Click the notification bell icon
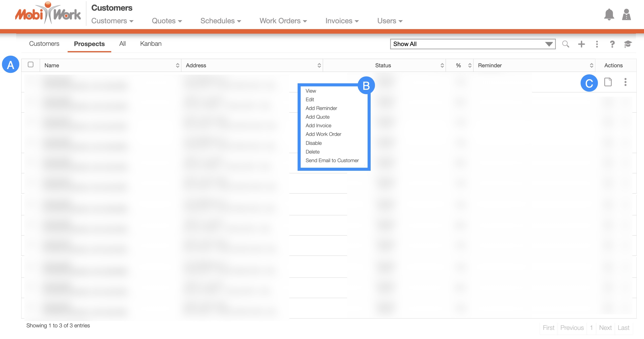The width and height of the screenshot is (644, 339). point(609,15)
